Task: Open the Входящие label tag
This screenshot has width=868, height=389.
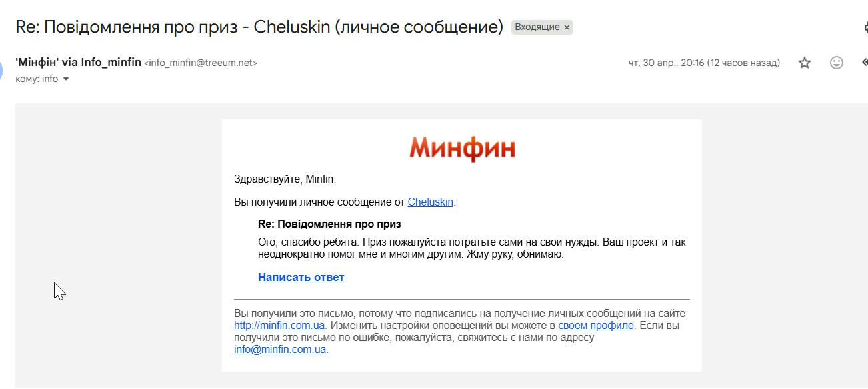Action: [537, 27]
